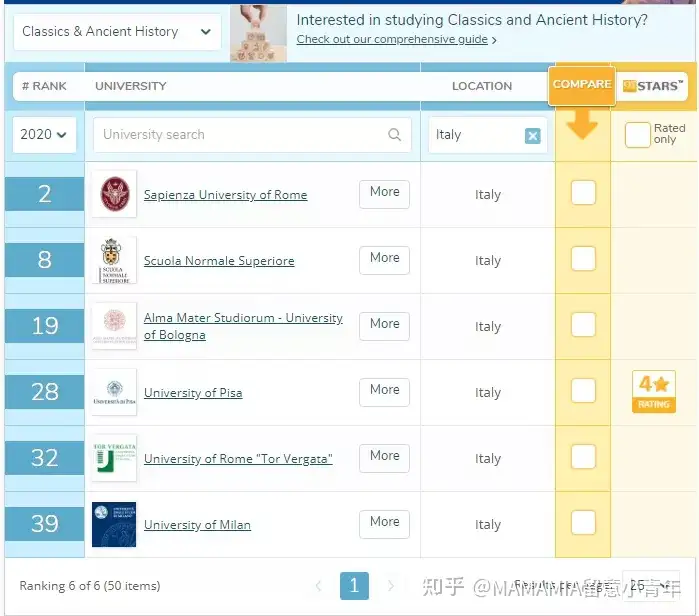Viewport: 699px width, 616px height.
Task: Click the University search input field
Action: (252, 135)
